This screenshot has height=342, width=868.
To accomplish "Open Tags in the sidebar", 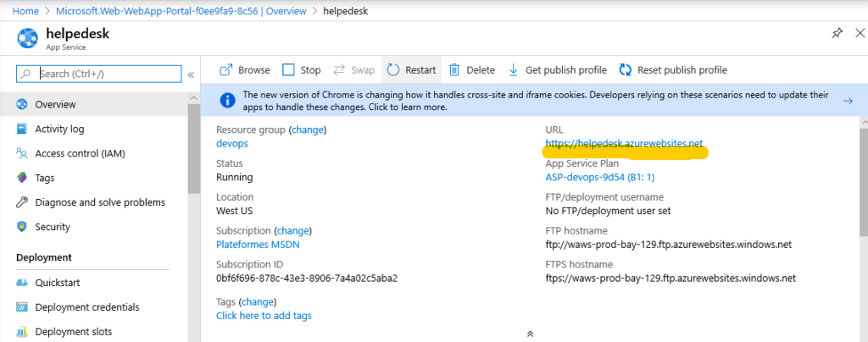I will (94, 178).
